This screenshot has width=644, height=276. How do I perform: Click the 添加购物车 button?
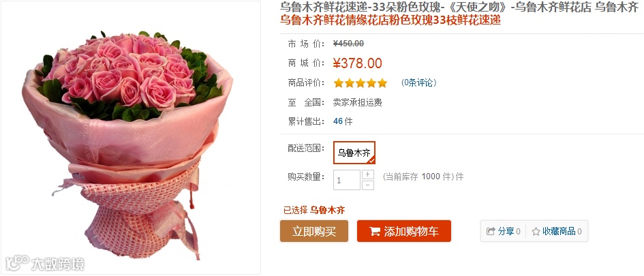click(x=404, y=231)
